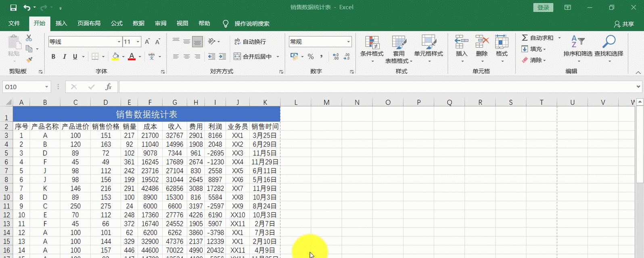The image size is (644, 258).
Task: Align text left
Action: click(176, 57)
